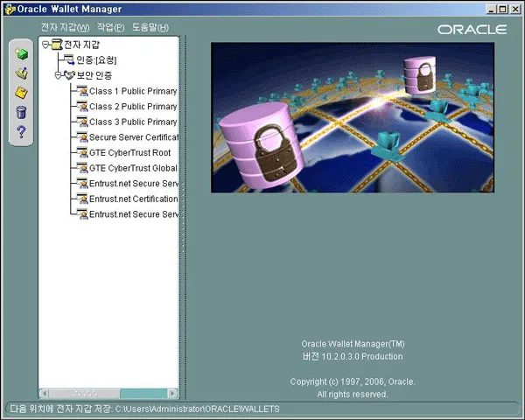
Task: Select GTE CyberTrust Global entry
Action: tap(133, 168)
